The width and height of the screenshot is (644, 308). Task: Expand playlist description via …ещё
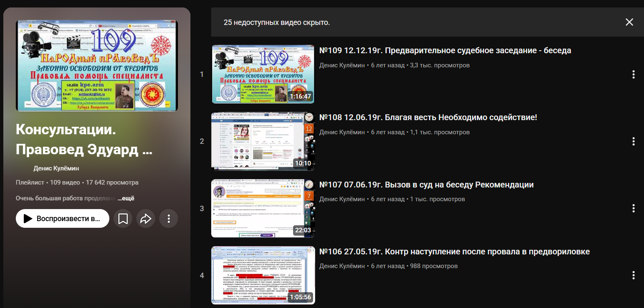click(x=126, y=198)
